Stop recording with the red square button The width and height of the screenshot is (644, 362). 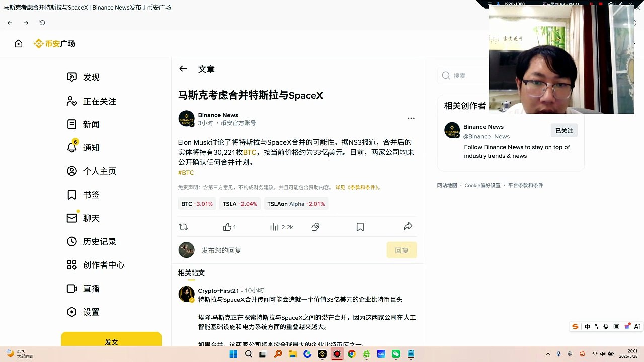pyautogui.click(x=600, y=4)
